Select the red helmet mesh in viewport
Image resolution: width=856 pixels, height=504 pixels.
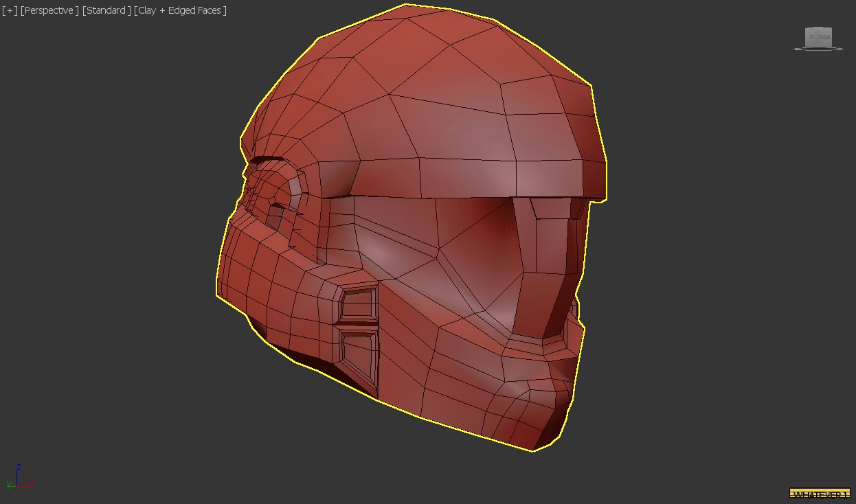click(x=412, y=227)
